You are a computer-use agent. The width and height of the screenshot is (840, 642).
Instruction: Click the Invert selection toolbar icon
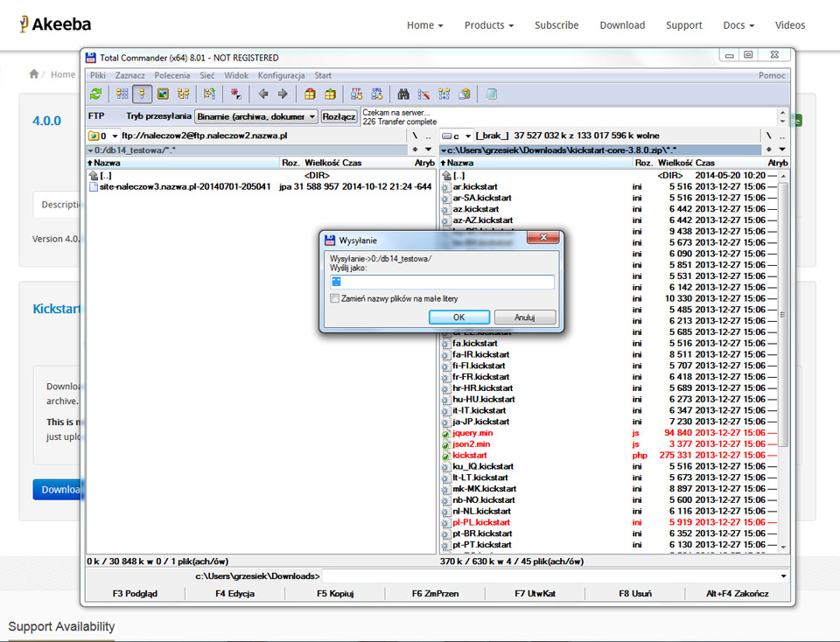209,94
